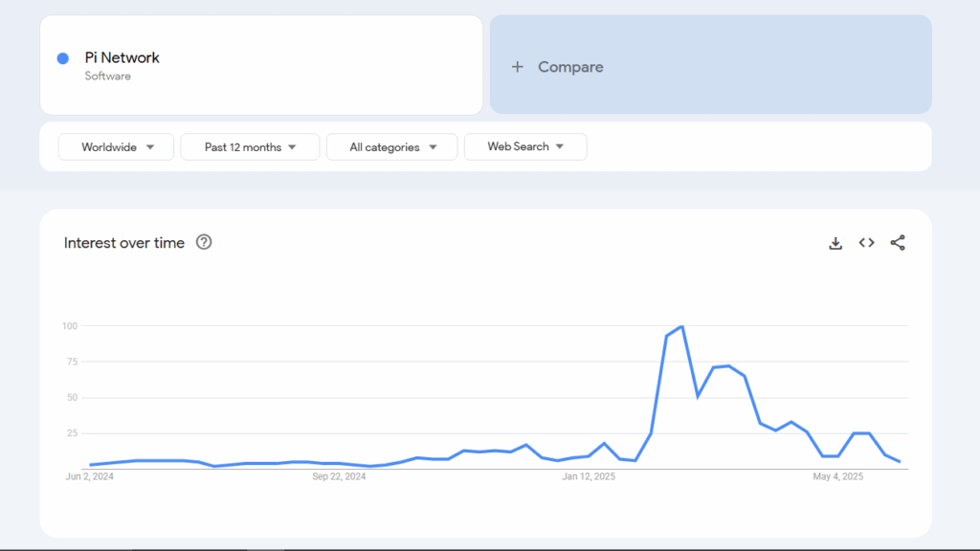Click the May 4, 2025 axis label
Screen dimensions: 980x551
point(837,476)
